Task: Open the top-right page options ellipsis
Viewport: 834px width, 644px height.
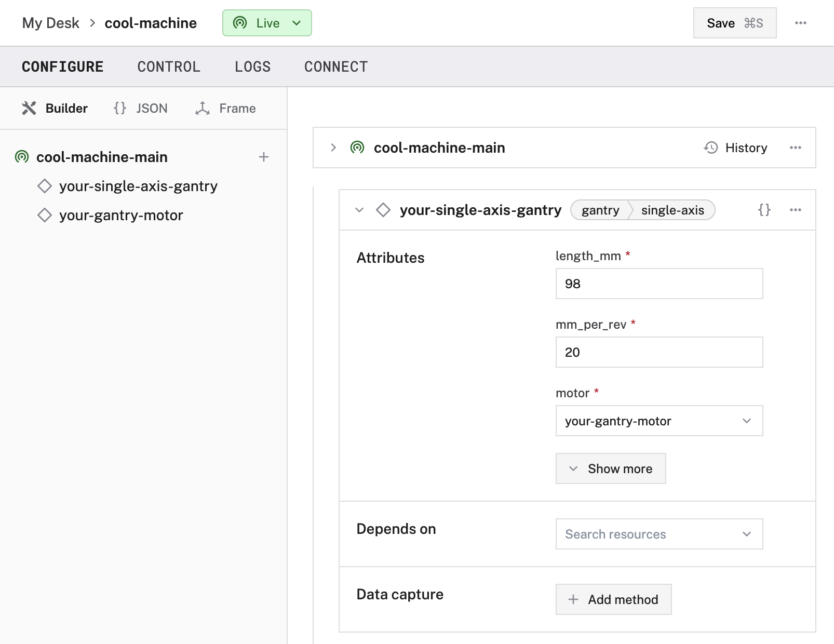Action: point(800,23)
